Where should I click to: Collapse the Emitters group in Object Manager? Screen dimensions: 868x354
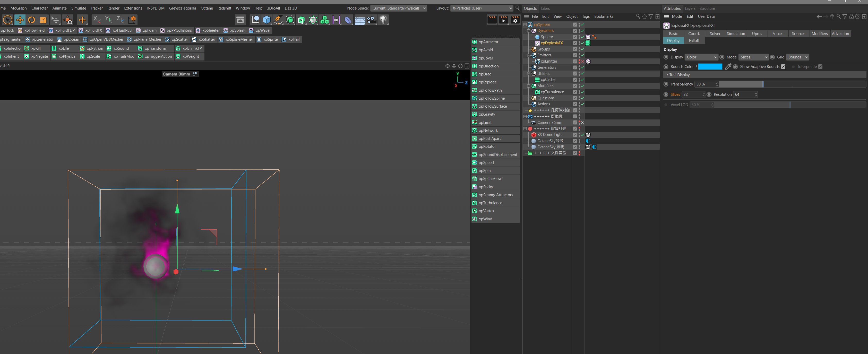point(529,55)
